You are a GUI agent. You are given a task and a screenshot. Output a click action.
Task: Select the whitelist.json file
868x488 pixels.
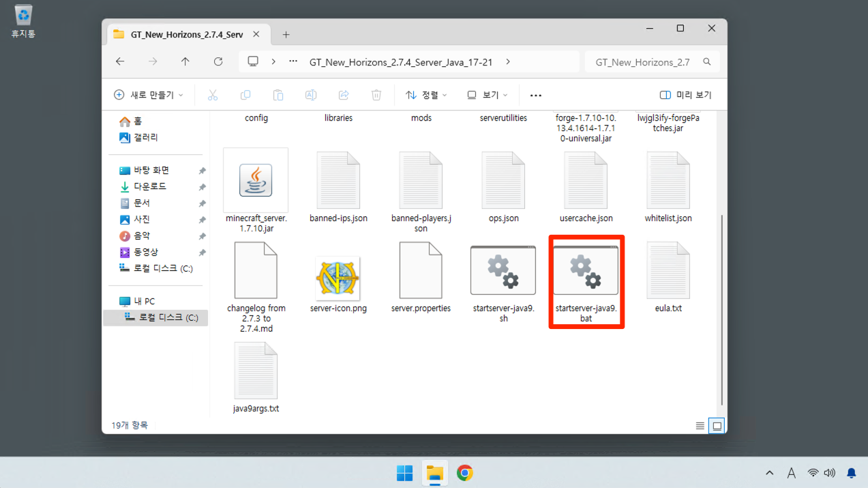[668, 188]
